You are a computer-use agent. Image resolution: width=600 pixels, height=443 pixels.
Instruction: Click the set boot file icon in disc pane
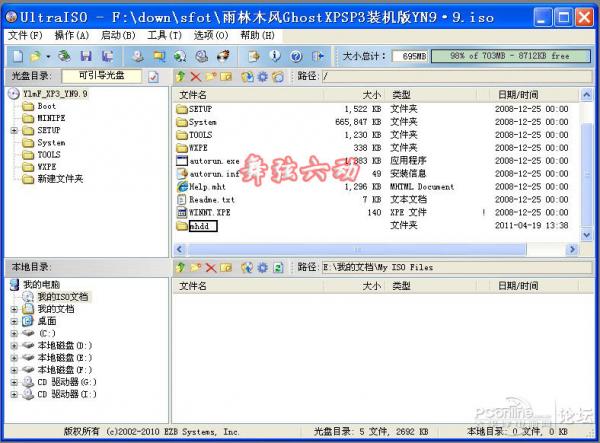(278, 77)
